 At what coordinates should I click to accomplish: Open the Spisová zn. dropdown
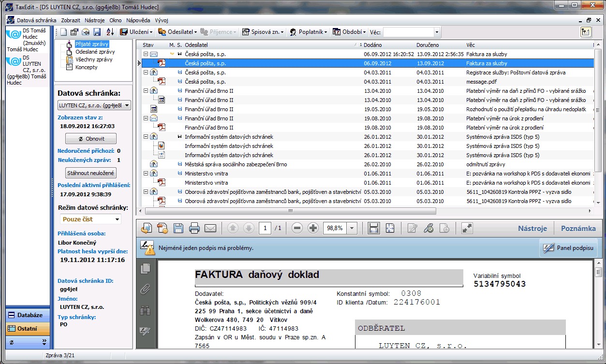263,32
